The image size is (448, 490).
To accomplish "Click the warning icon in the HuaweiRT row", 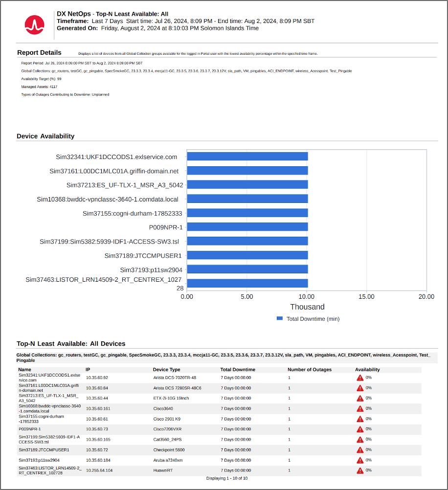I will [360, 470].
